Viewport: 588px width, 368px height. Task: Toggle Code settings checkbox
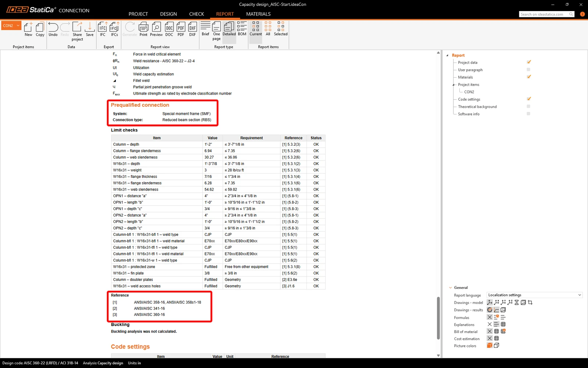528,99
